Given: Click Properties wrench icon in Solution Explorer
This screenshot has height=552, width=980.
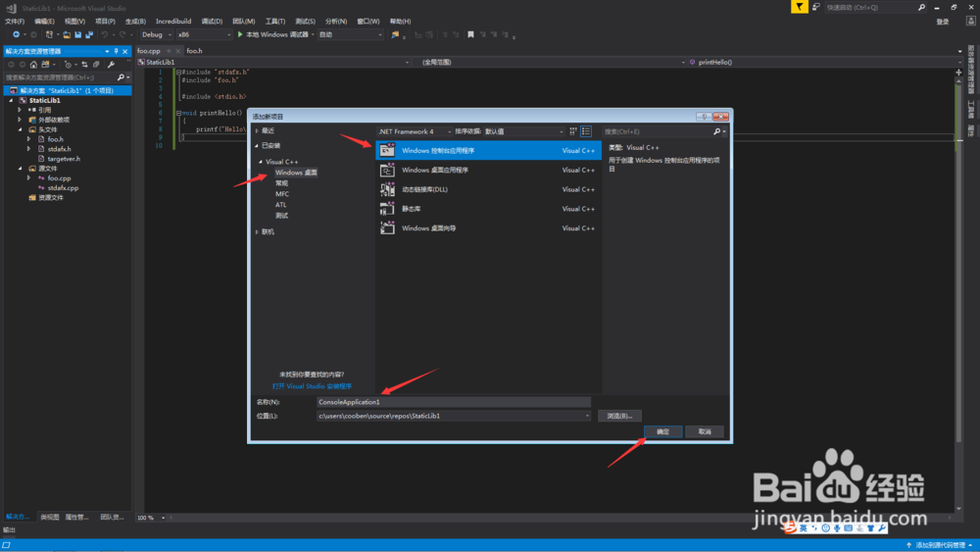Looking at the screenshot, I should [112, 65].
